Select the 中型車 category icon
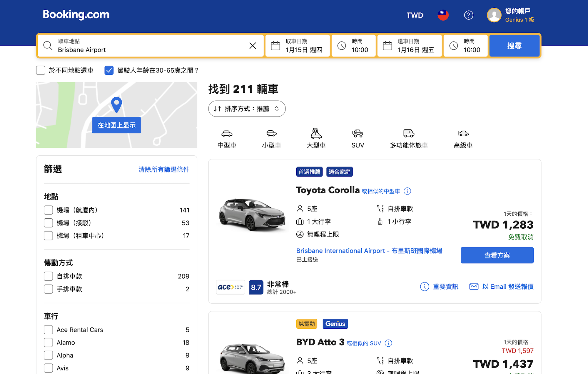This screenshot has height=374, width=588. (226, 134)
